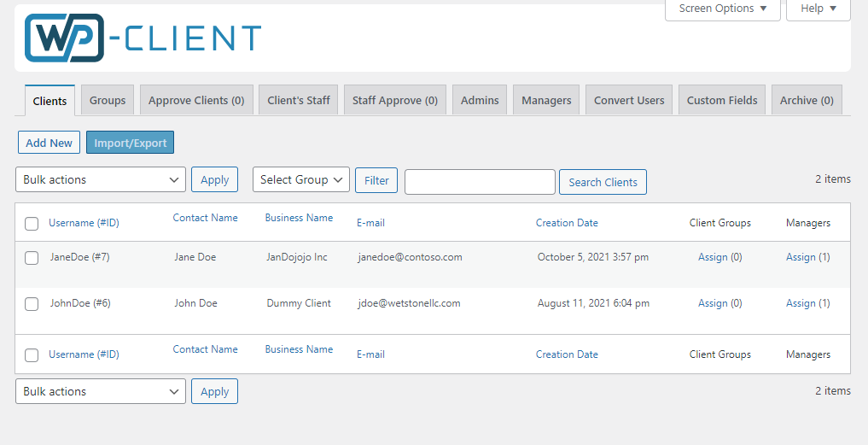Viewport: 868px width, 445px height.
Task: Click contact name John Doe
Action: 195,303
